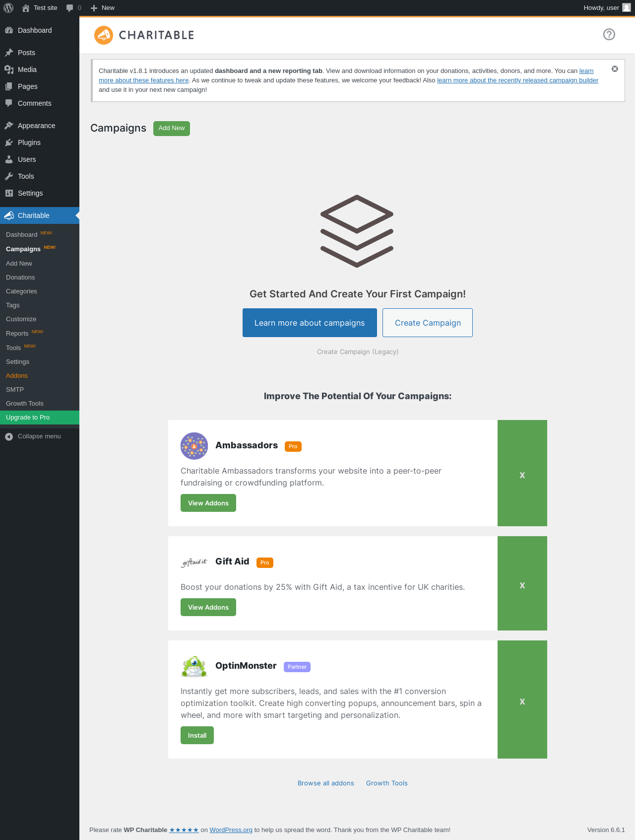The height and width of the screenshot is (840, 635).
Task: Open Growth Tools submenu item in sidebar
Action: coord(40,403)
